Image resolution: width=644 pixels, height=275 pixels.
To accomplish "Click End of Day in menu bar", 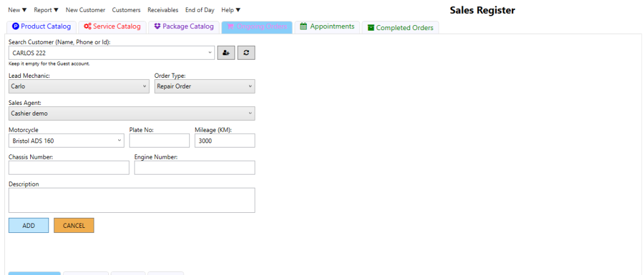I will [200, 10].
